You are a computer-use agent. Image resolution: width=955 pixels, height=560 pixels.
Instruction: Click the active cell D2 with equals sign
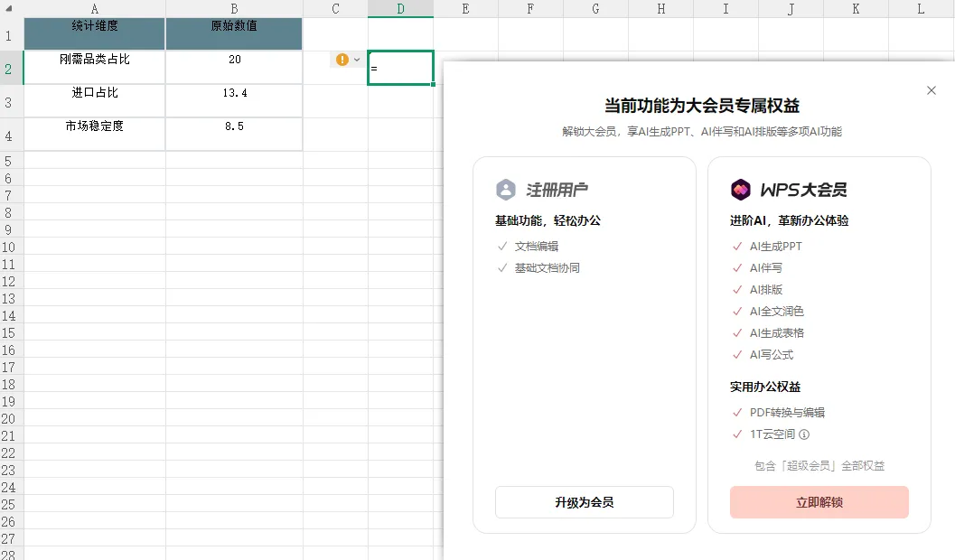(401, 68)
